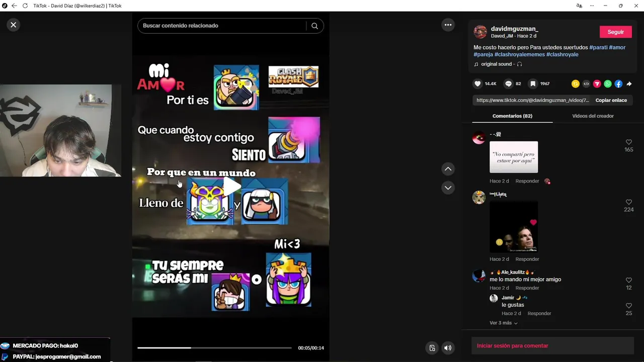Mute the video with the speaker icon

[x=448, y=348]
